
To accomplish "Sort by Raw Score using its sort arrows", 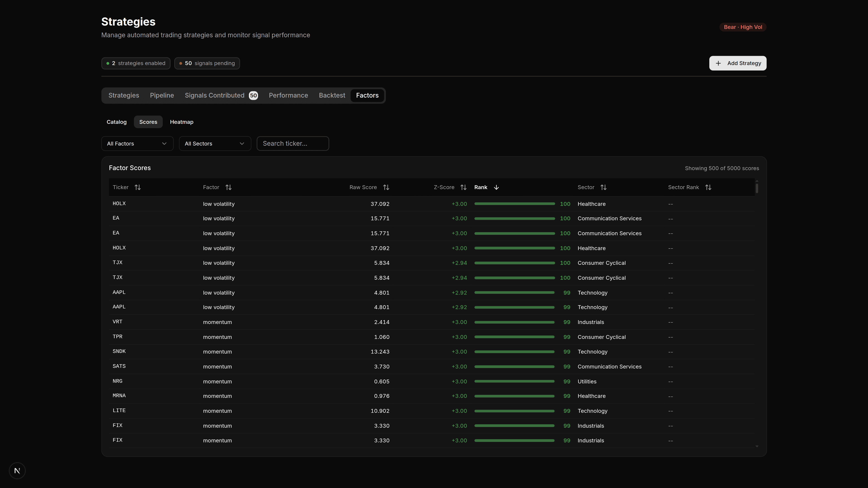I will [386, 187].
